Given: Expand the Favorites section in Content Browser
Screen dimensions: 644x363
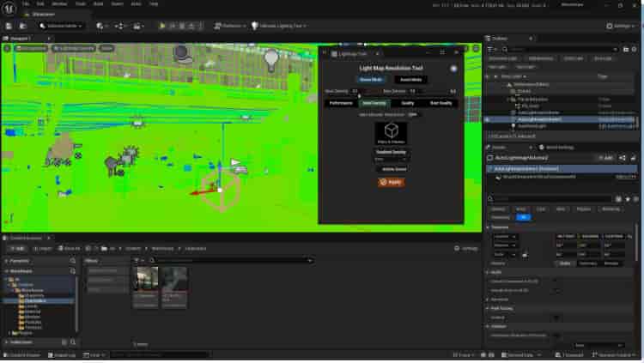Looking at the screenshot, I should [x=7, y=261].
